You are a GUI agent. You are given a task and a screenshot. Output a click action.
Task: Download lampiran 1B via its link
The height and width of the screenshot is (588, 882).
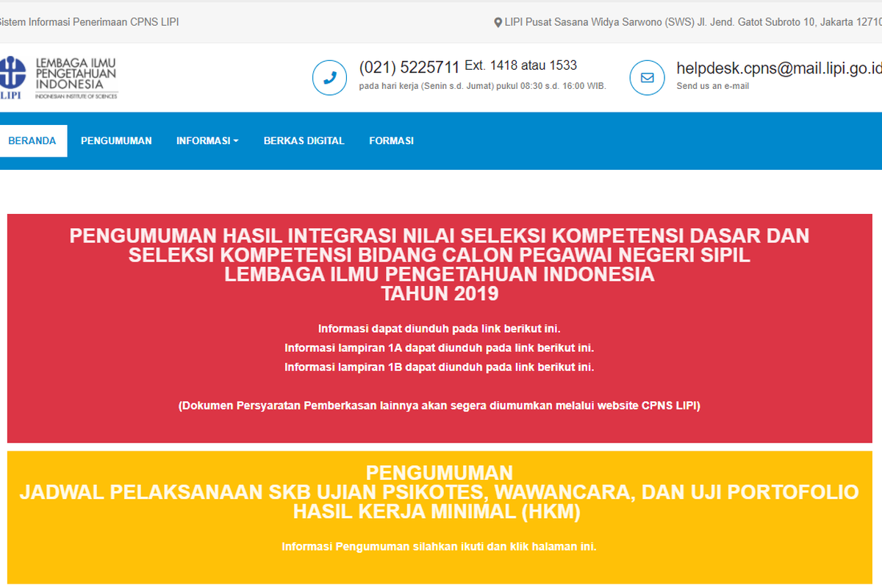439,367
